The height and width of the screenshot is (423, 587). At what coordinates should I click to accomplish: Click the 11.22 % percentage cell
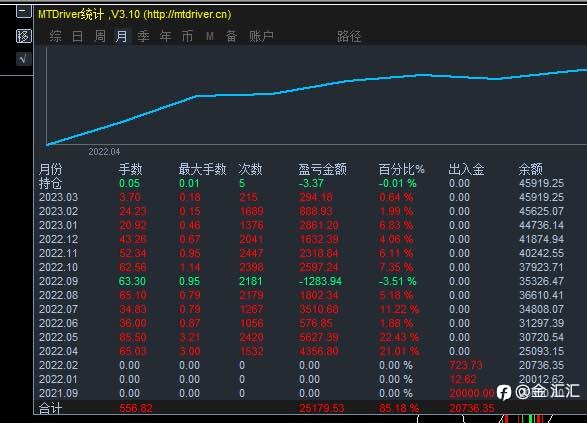click(399, 309)
